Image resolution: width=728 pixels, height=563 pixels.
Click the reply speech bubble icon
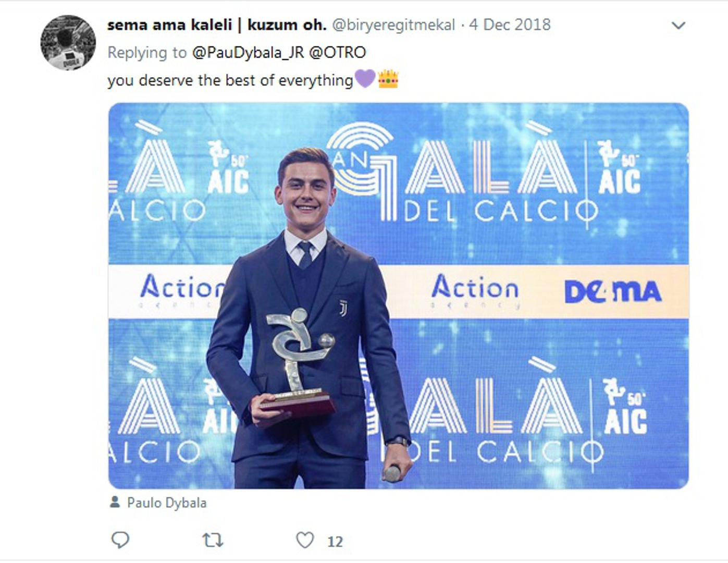click(120, 540)
